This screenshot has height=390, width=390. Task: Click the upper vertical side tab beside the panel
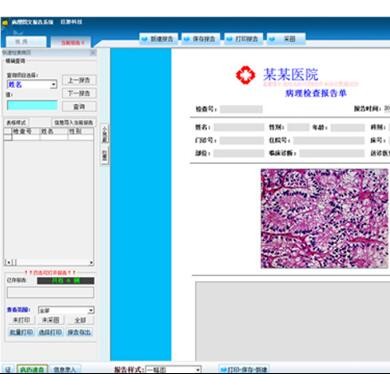105,134
